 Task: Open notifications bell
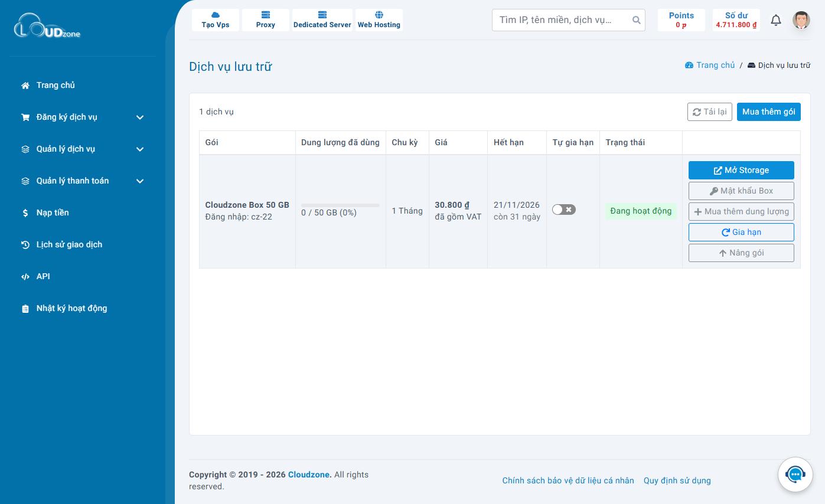776,20
